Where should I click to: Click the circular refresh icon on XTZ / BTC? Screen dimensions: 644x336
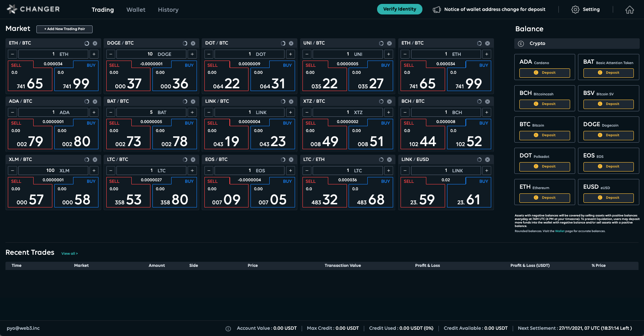tap(381, 102)
